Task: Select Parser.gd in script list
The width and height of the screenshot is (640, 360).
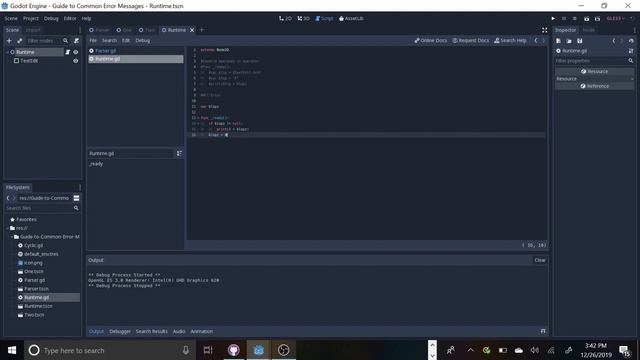Action: pos(136,51)
